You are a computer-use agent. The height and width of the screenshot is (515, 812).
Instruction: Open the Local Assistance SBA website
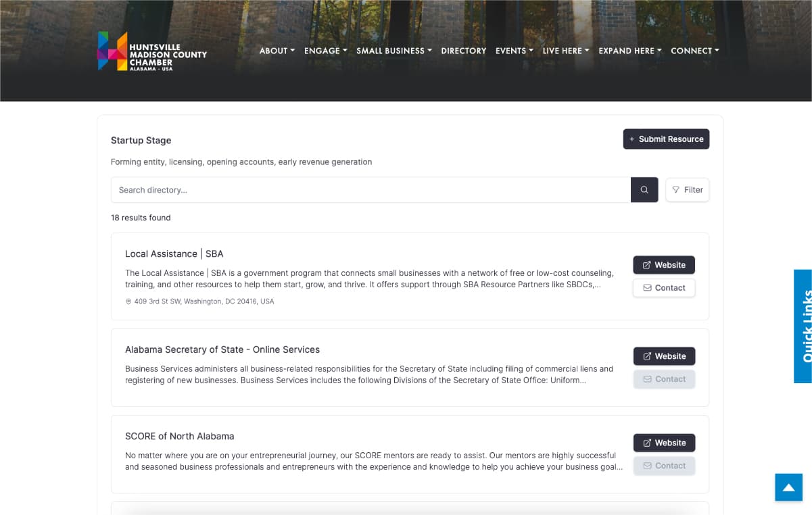[x=664, y=265]
